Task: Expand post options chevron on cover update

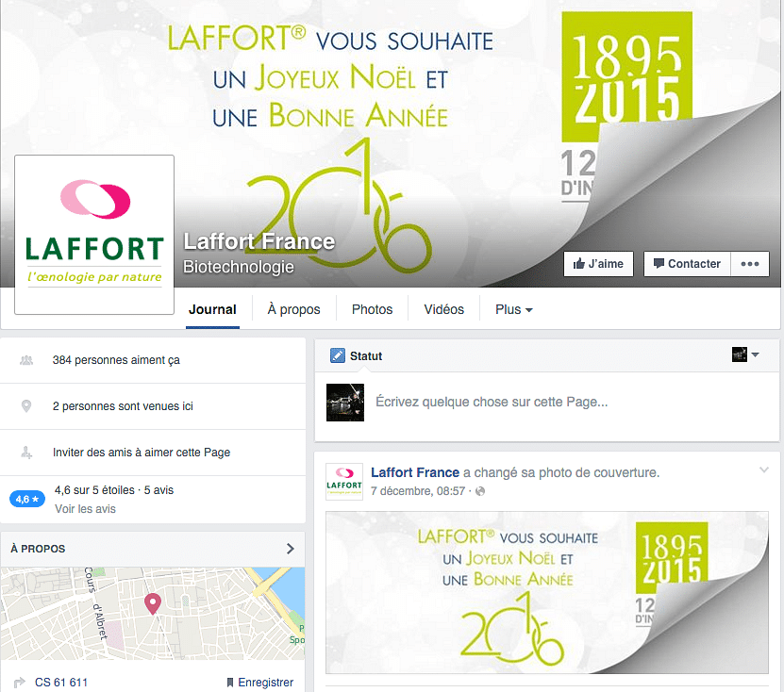Action: point(764,470)
